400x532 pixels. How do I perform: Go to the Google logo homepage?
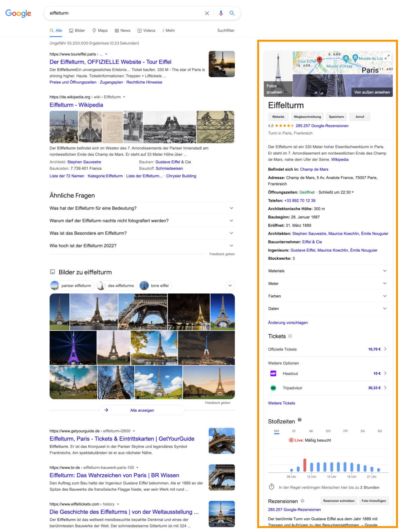click(x=18, y=14)
